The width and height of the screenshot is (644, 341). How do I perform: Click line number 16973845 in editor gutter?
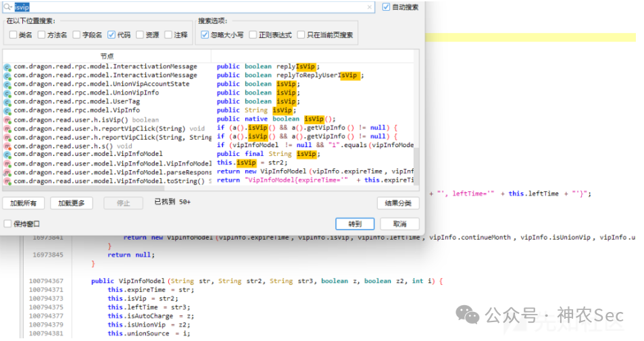48,255
